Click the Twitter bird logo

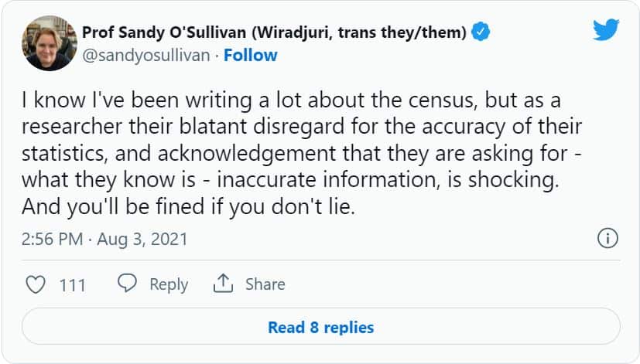click(x=606, y=32)
